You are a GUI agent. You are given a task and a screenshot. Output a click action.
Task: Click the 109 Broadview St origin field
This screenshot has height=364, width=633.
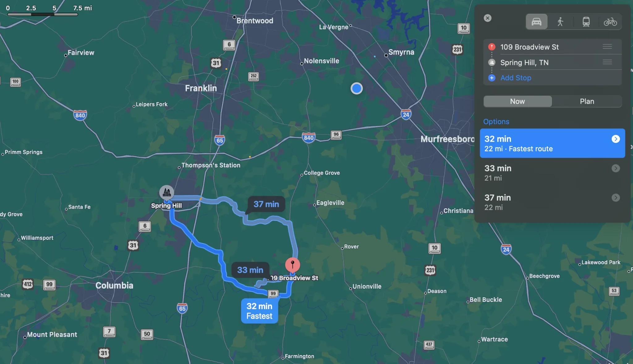click(x=552, y=47)
